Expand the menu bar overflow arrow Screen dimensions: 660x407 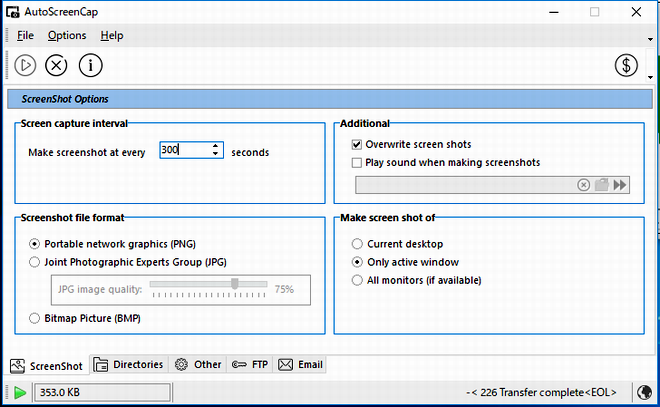pos(650,39)
